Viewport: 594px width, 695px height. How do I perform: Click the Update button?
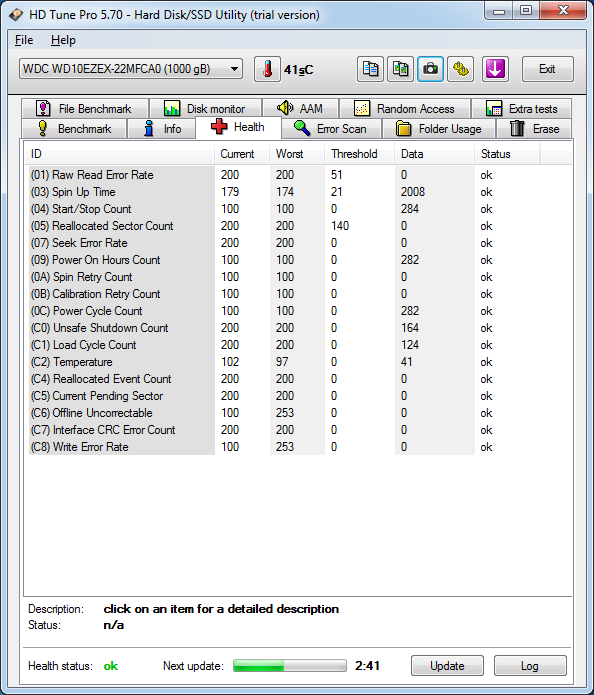tap(447, 665)
